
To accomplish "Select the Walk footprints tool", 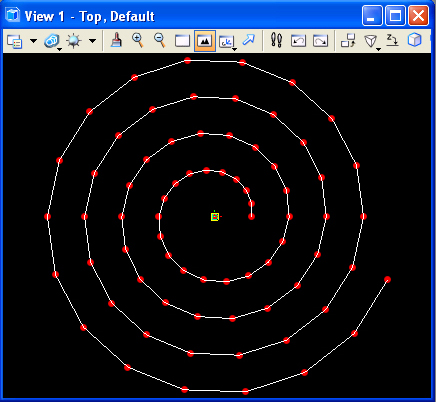I will click(x=276, y=40).
